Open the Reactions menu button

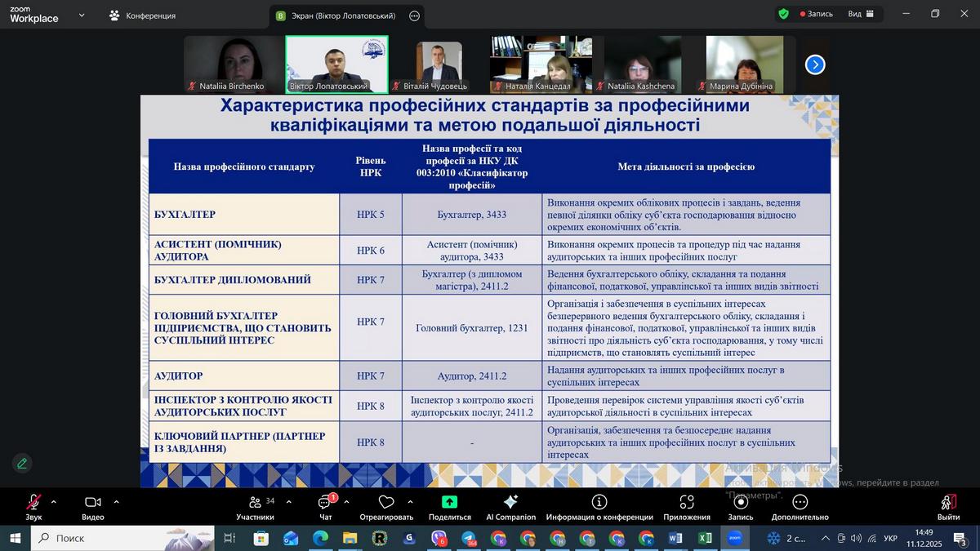(x=386, y=506)
